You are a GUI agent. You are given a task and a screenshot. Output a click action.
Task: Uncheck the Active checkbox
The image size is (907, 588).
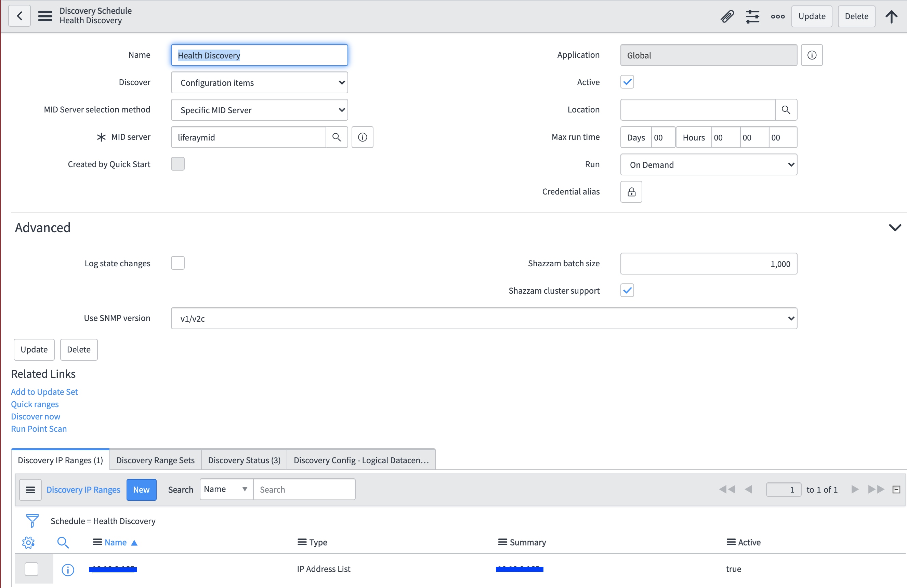coord(627,81)
